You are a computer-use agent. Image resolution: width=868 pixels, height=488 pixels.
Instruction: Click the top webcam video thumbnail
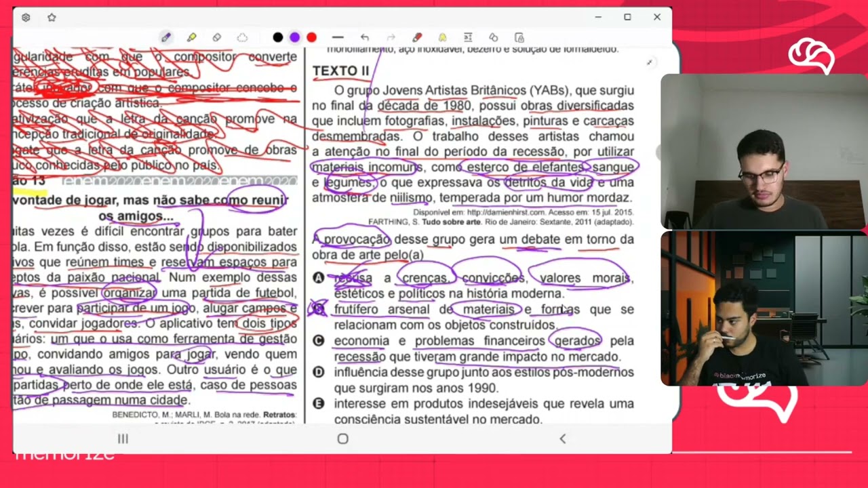pyautogui.click(x=764, y=151)
